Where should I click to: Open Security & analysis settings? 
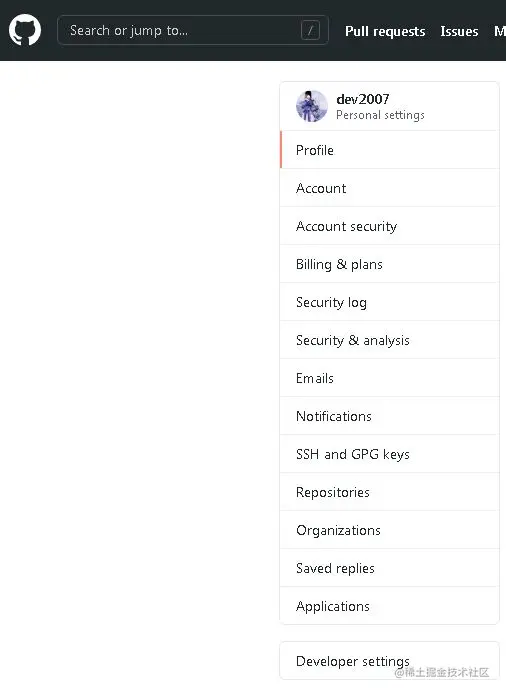pyautogui.click(x=390, y=340)
